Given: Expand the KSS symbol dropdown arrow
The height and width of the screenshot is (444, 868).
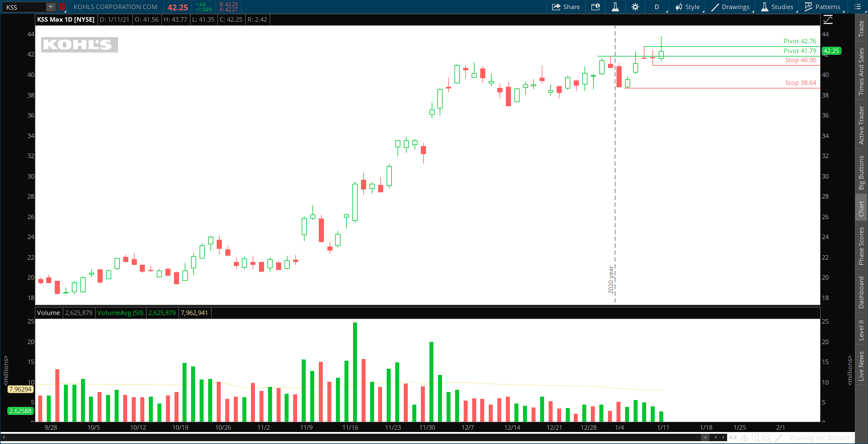Looking at the screenshot, I should 51,7.
